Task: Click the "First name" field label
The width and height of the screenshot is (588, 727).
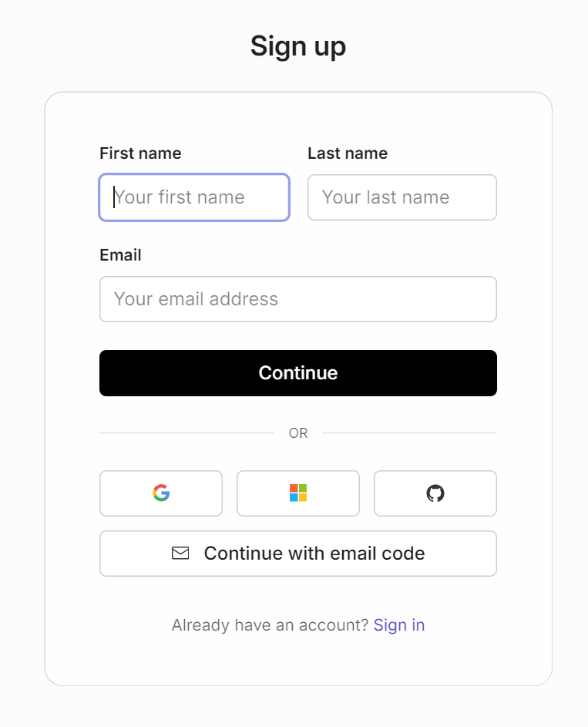Action: point(140,153)
